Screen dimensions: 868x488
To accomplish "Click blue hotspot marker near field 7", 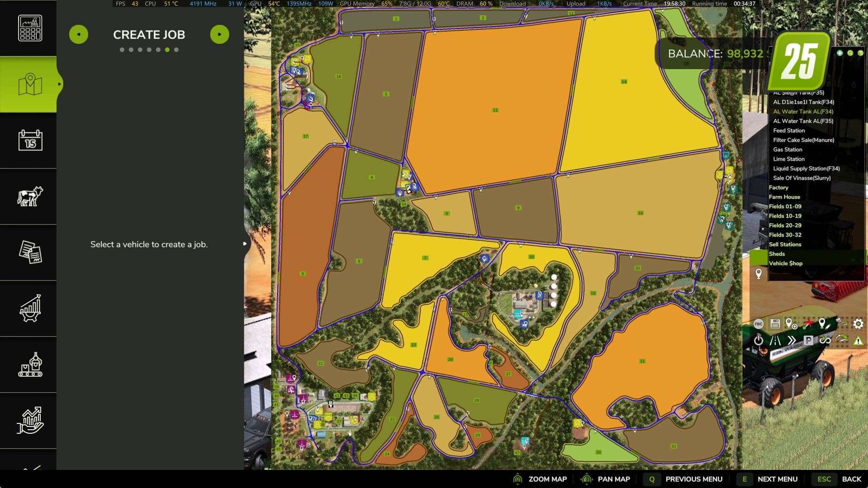I will point(485,258).
